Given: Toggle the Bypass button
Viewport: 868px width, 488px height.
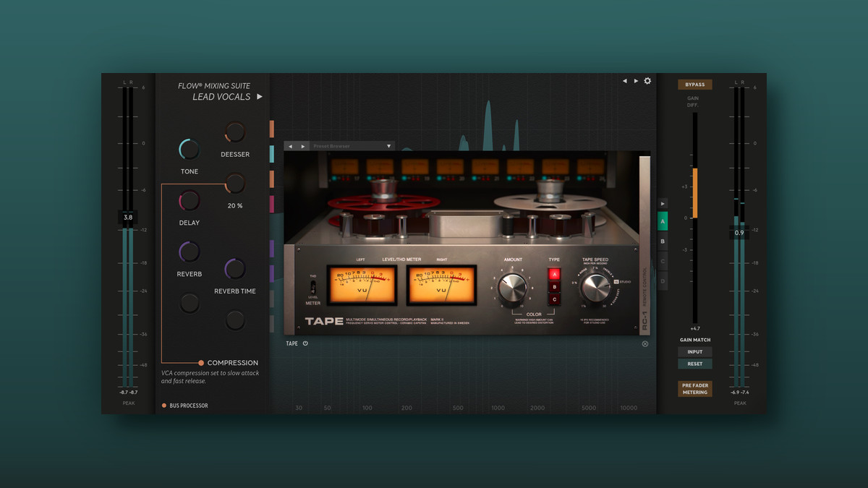Looking at the screenshot, I should [694, 85].
